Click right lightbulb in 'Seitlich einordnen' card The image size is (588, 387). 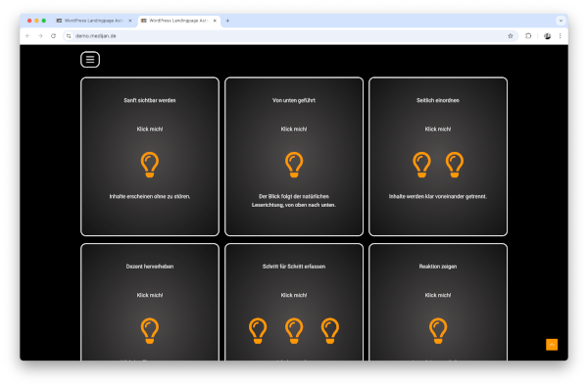455,165
